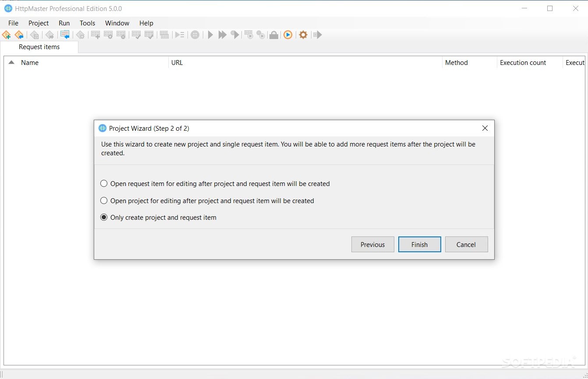Click the delete request item icon with x
This screenshot has width=588, height=379.
coord(121,35)
